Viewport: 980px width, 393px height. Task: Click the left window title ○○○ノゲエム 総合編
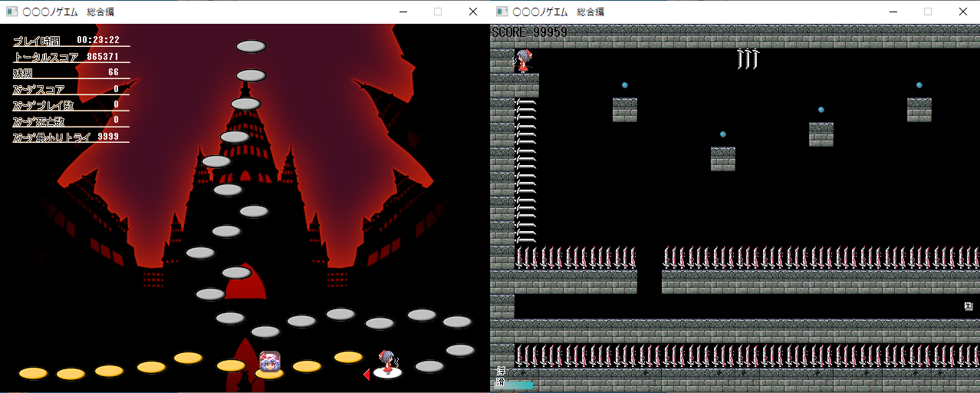69,12
